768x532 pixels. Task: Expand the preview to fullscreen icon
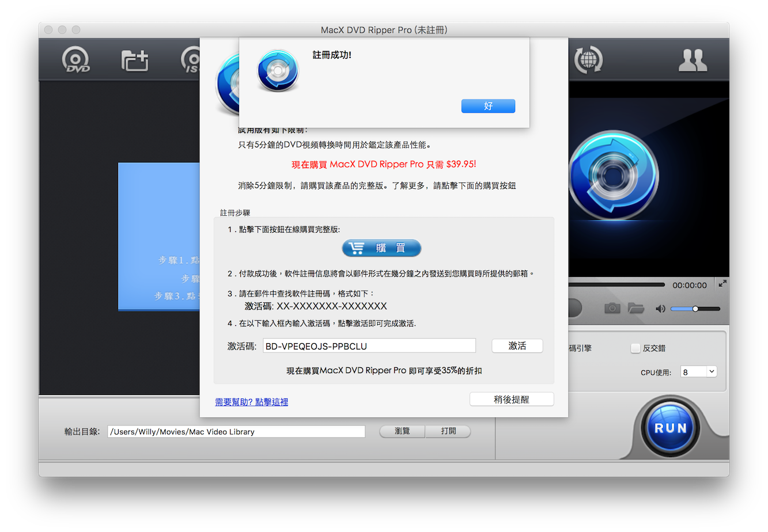tap(722, 283)
